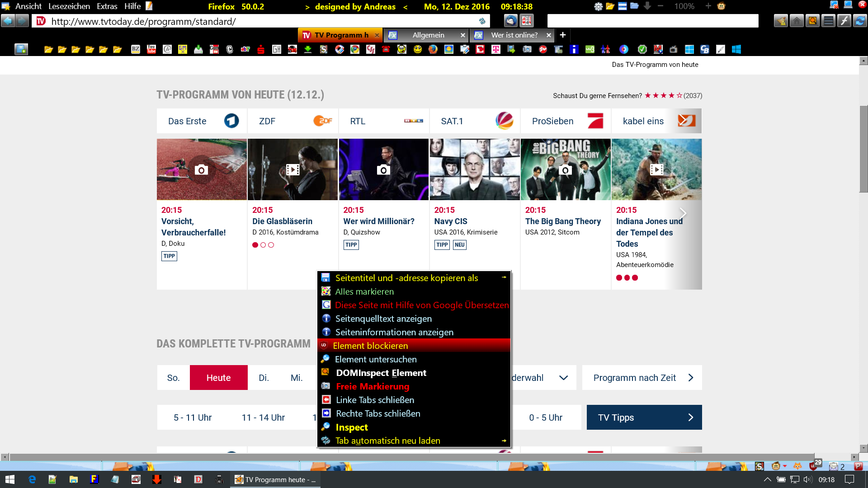Click the reload icon in address bar

tap(482, 21)
